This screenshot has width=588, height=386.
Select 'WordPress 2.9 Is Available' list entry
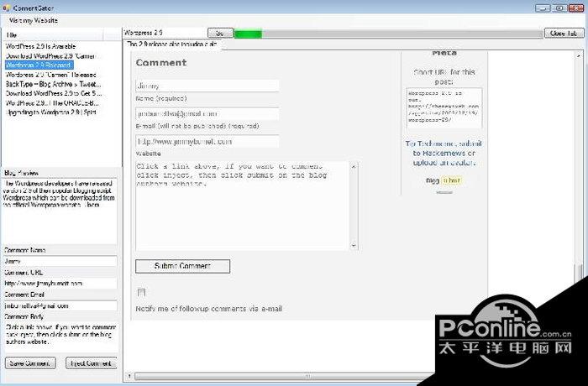click(40, 46)
